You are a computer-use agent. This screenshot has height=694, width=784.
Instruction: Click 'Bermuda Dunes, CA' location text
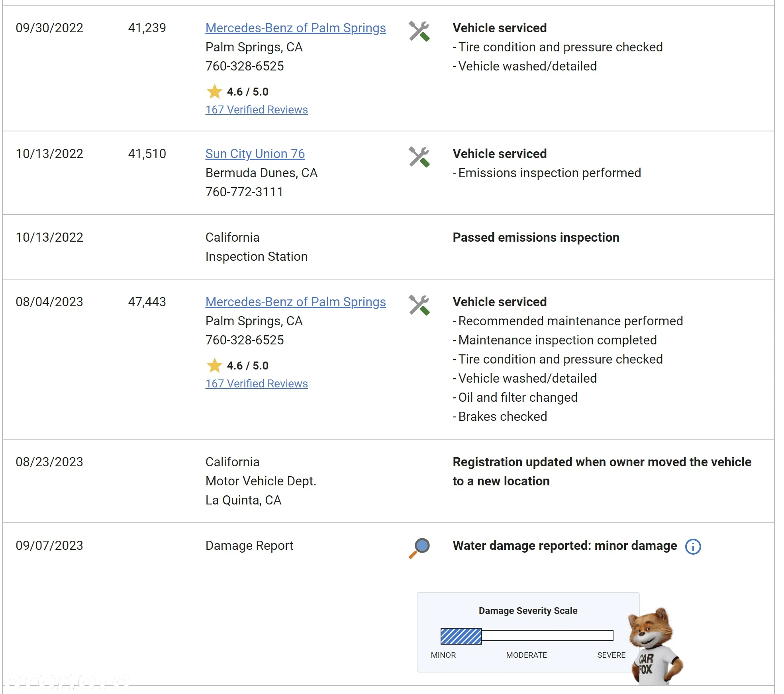point(261,173)
